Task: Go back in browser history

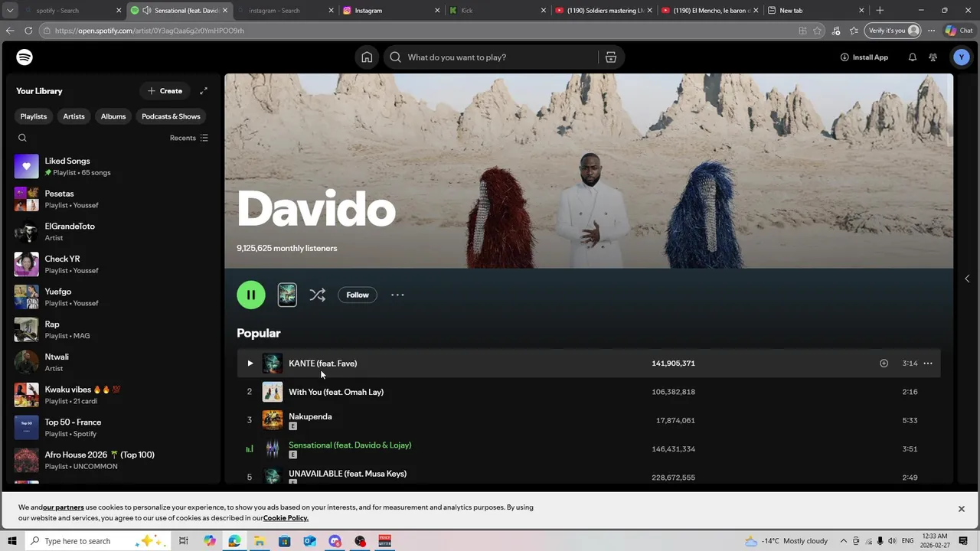Action: click(x=10, y=31)
